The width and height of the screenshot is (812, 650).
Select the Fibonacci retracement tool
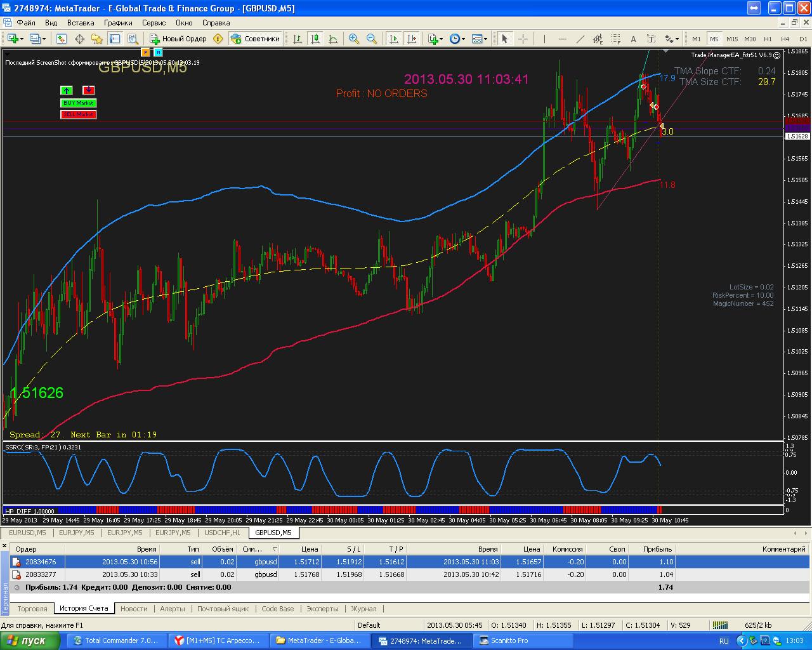pyautogui.click(x=615, y=39)
